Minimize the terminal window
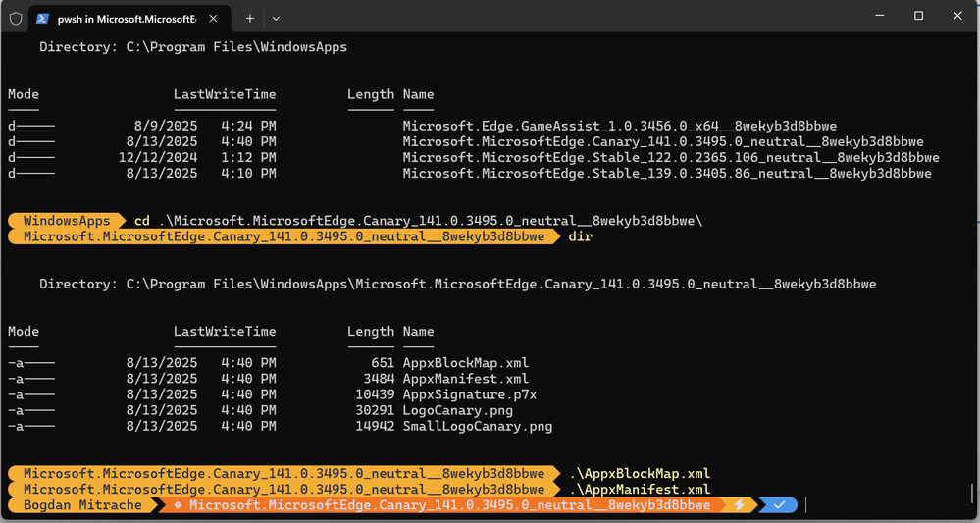The height and width of the screenshot is (523, 980). coord(879,16)
